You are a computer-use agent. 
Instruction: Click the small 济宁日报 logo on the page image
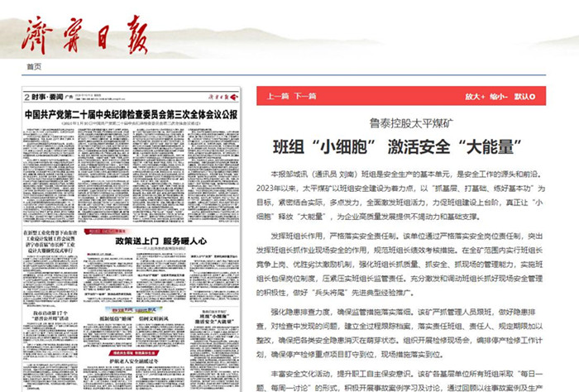[x=223, y=97]
